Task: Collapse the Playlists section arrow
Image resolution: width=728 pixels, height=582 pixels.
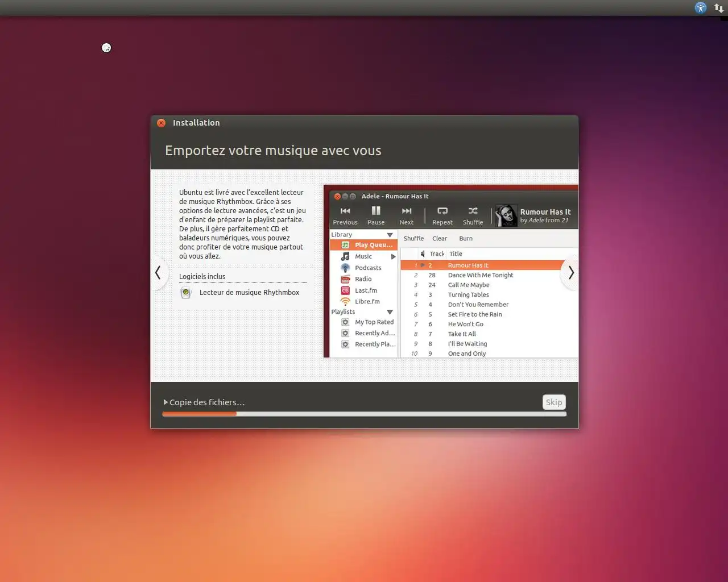Action: (x=390, y=312)
